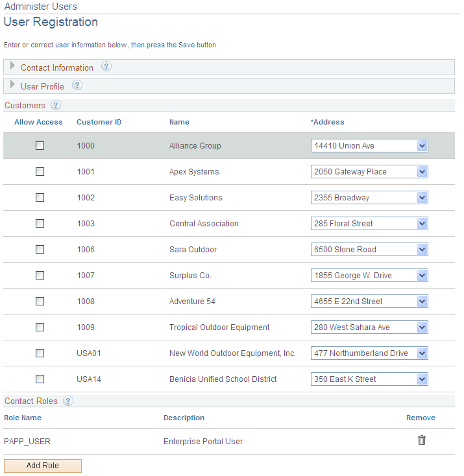Allow access for customer 1000 Alliance Group
The image size is (464, 476).
(40, 146)
